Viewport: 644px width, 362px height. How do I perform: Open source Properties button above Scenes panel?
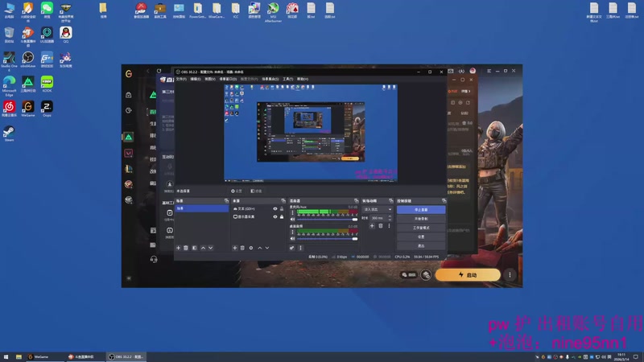pos(237,191)
